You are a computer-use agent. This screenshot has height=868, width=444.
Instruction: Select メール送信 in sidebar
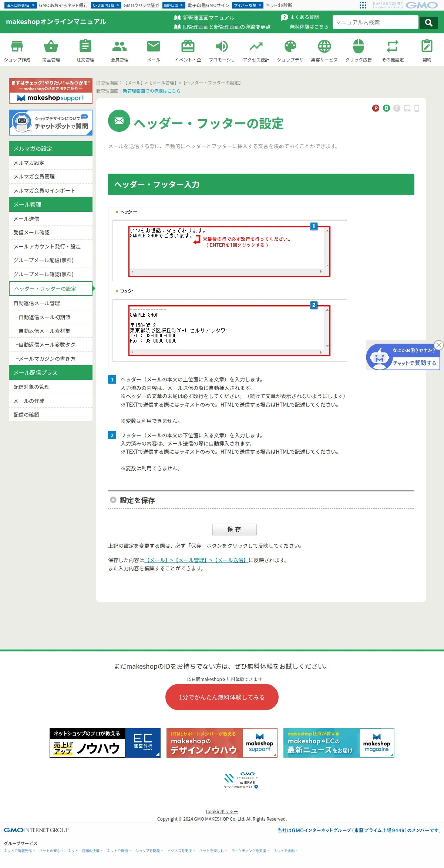(x=51, y=219)
